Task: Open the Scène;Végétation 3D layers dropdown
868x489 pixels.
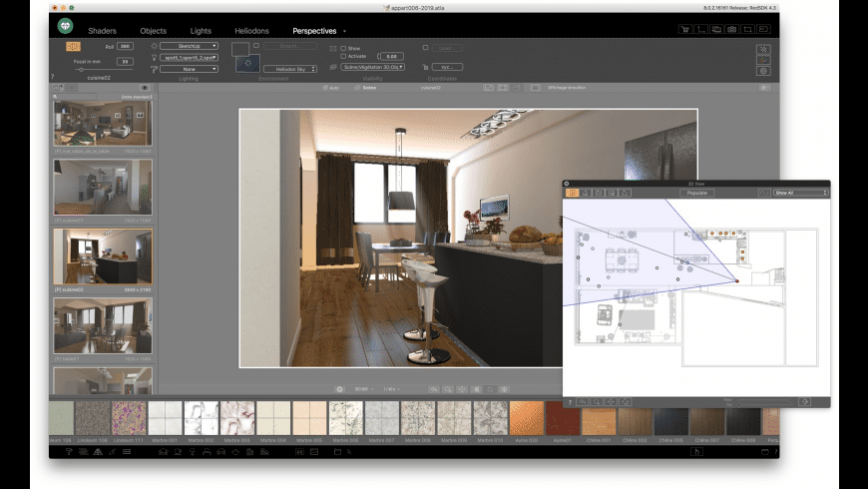Action: (372, 67)
